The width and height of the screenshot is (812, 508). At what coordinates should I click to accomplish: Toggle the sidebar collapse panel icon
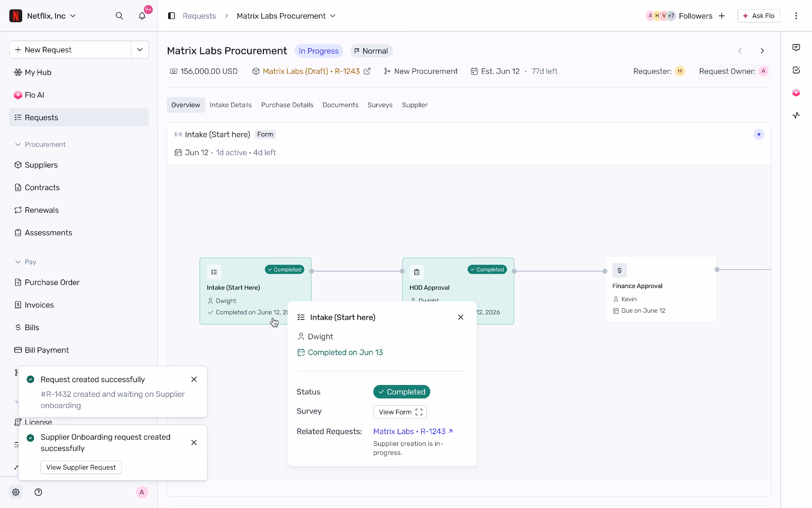click(171, 16)
